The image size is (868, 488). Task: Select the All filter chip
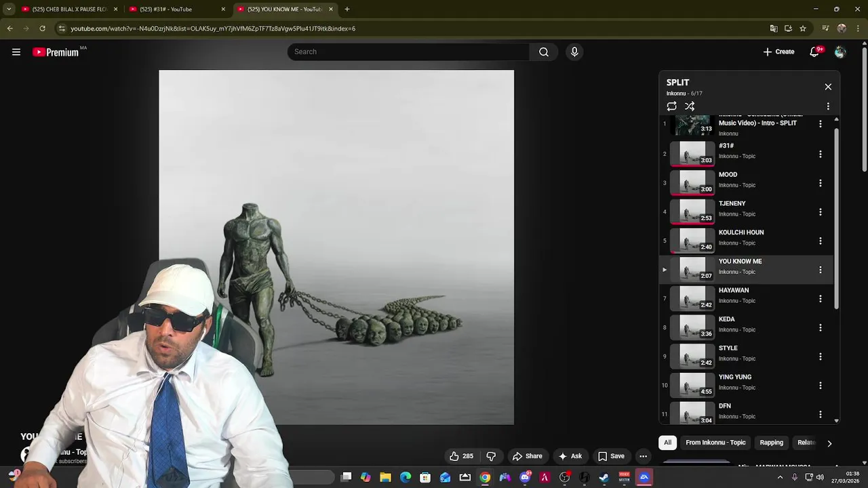667,443
